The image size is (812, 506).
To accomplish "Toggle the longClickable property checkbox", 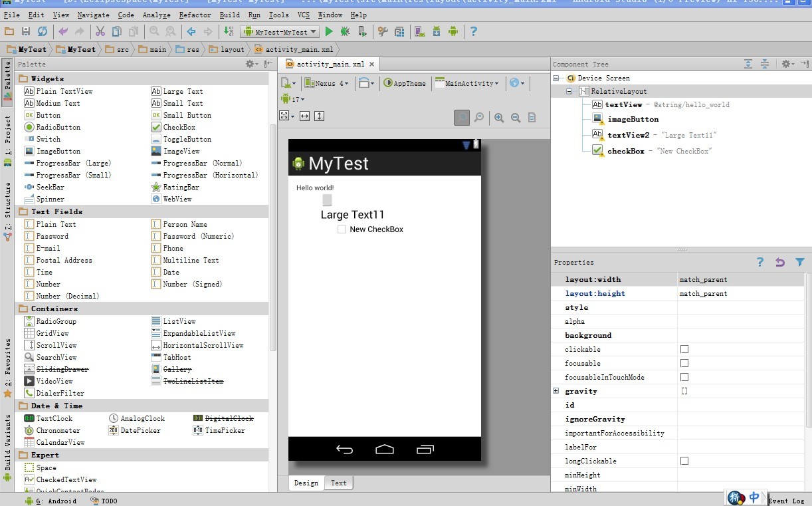I will coord(684,461).
